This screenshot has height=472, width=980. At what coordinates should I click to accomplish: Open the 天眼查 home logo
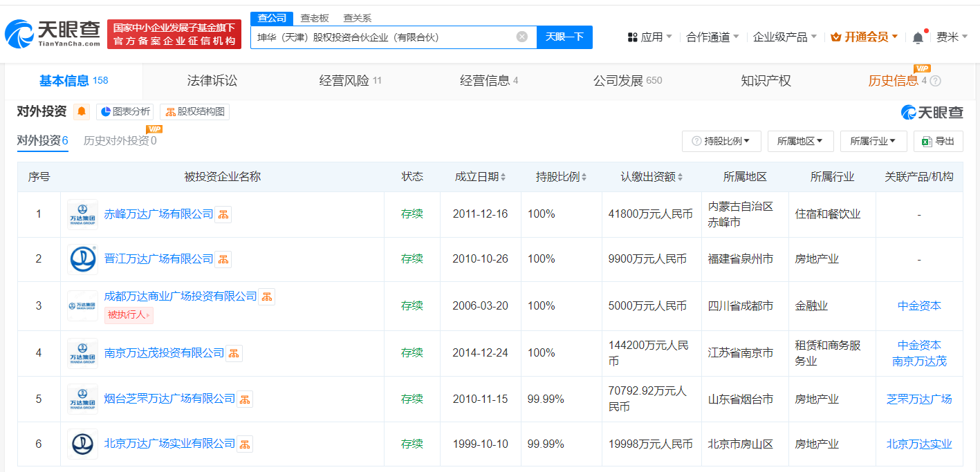click(x=53, y=34)
